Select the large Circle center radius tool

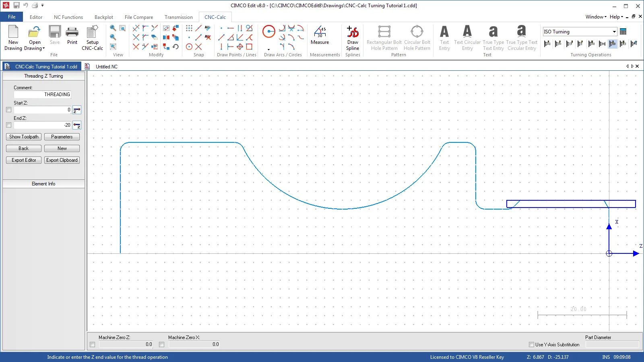pyautogui.click(x=268, y=31)
